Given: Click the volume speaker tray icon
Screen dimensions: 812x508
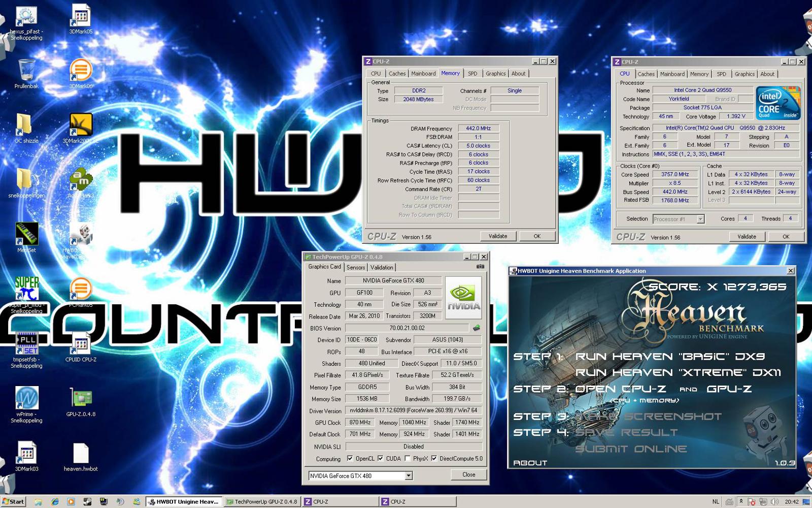Looking at the screenshot, I should (774, 501).
